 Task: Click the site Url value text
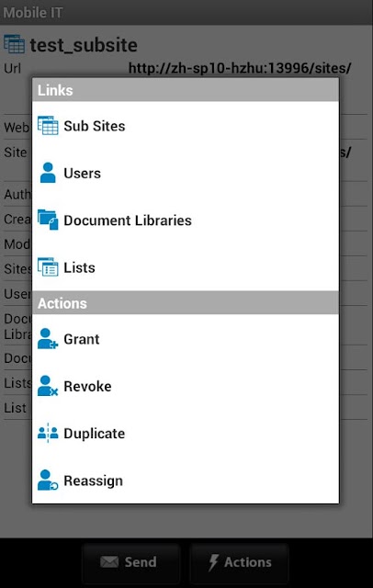(240, 68)
